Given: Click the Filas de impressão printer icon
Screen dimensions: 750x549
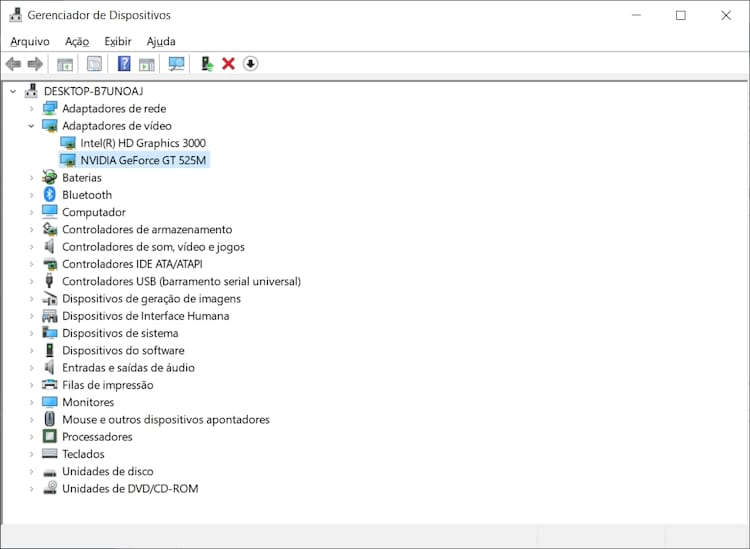Looking at the screenshot, I should click(49, 384).
